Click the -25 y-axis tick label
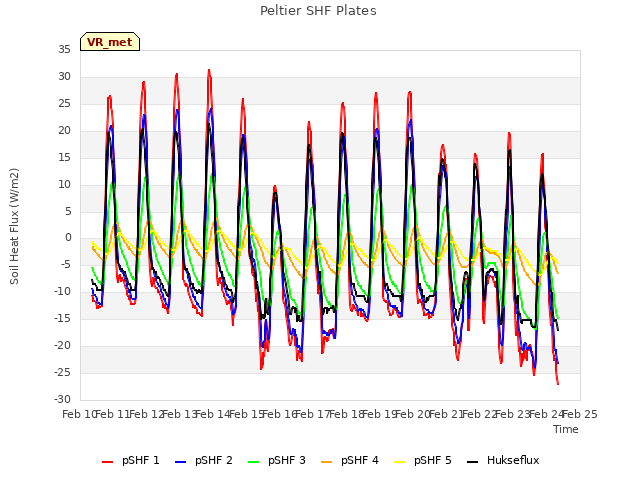Viewport: 640px width, 480px height. pyautogui.click(x=62, y=372)
